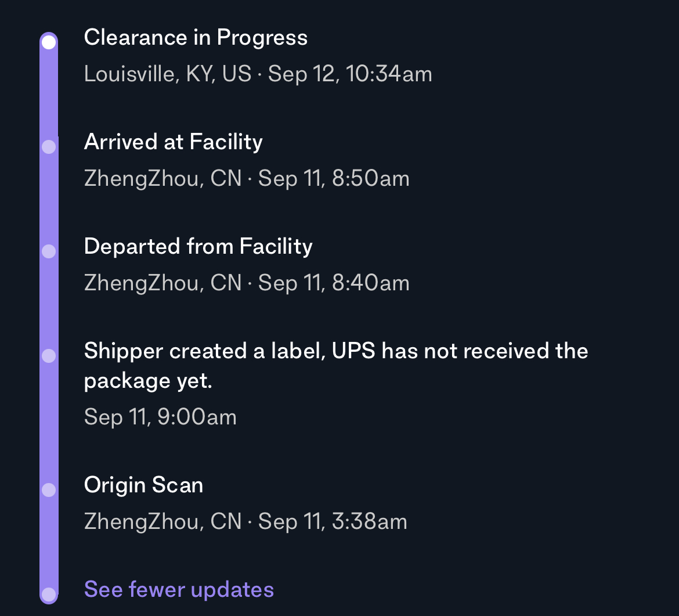Click the bottom dot beside See fewer updates
The width and height of the screenshot is (679, 616).
pos(49,594)
